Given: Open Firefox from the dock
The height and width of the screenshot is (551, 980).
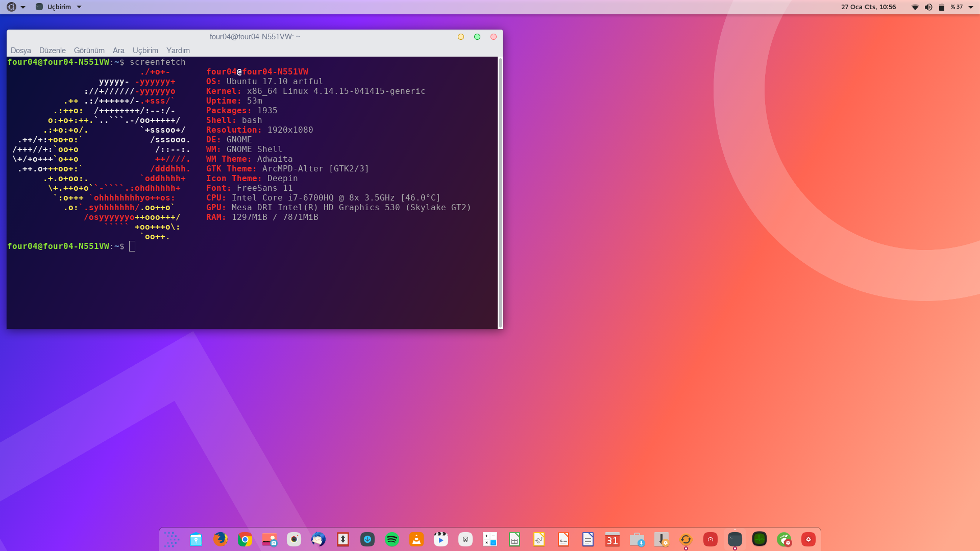Looking at the screenshot, I should [x=220, y=539].
